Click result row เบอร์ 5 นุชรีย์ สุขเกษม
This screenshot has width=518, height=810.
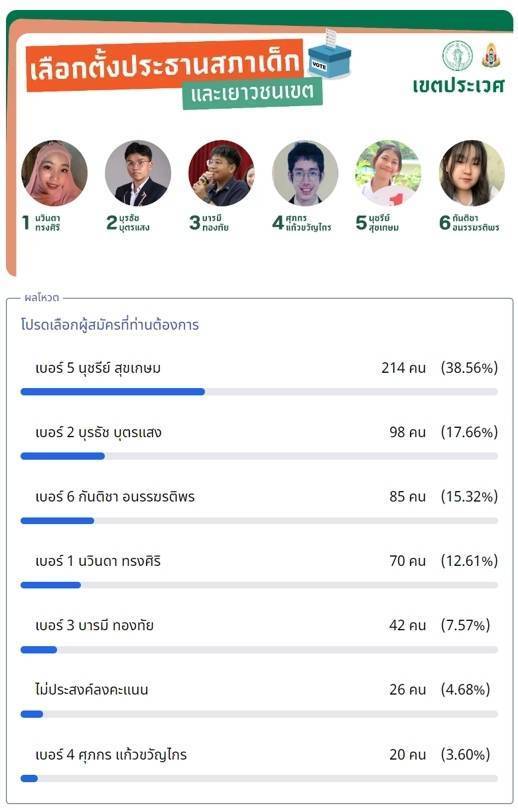tap(259, 378)
